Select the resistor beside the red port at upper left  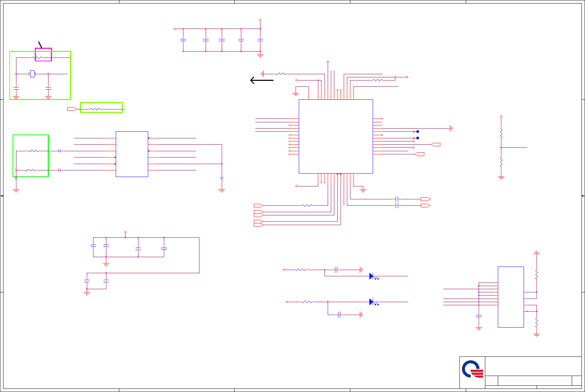pyautogui.click(x=95, y=109)
